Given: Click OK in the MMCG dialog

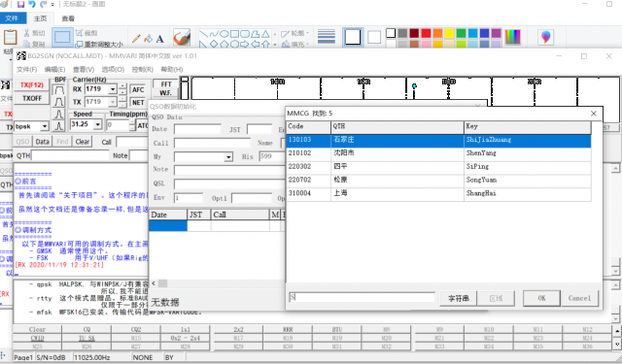Looking at the screenshot, I should (541, 298).
